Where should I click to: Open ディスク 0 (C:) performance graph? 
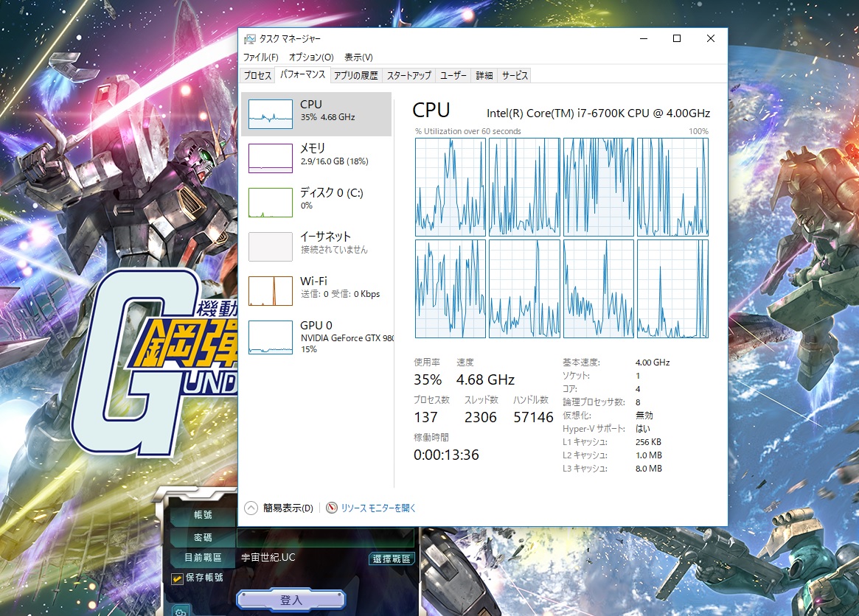[271, 202]
